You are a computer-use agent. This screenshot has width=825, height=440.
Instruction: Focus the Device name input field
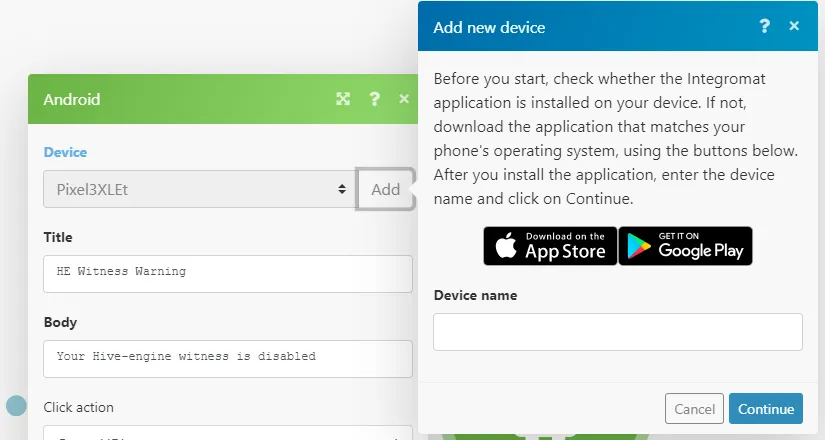coord(618,332)
